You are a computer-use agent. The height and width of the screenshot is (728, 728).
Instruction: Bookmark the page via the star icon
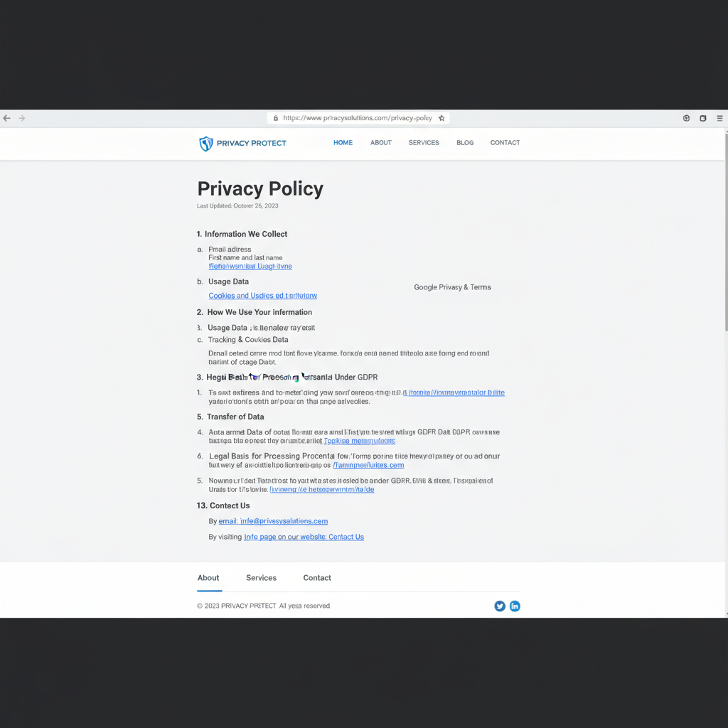[441, 118]
